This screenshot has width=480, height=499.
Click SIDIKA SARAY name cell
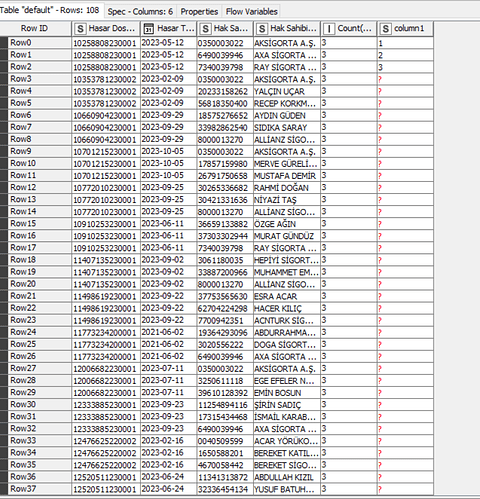(x=287, y=127)
